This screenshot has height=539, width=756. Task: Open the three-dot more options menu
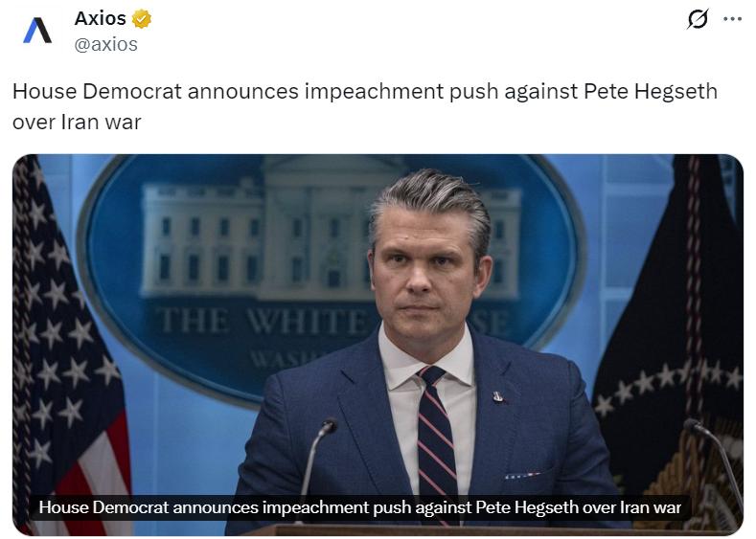pos(732,19)
